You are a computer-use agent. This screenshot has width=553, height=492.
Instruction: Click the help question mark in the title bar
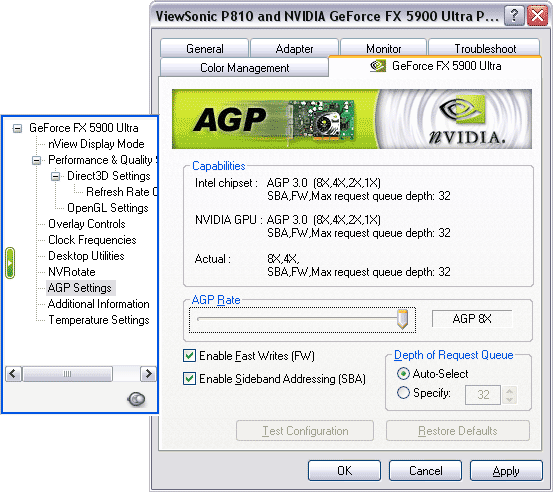[514, 16]
